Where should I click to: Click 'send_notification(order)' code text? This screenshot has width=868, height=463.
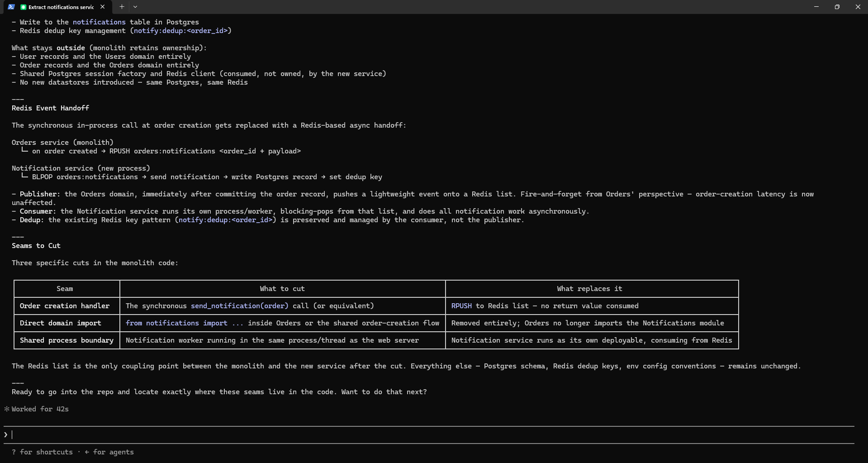pos(239,306)
